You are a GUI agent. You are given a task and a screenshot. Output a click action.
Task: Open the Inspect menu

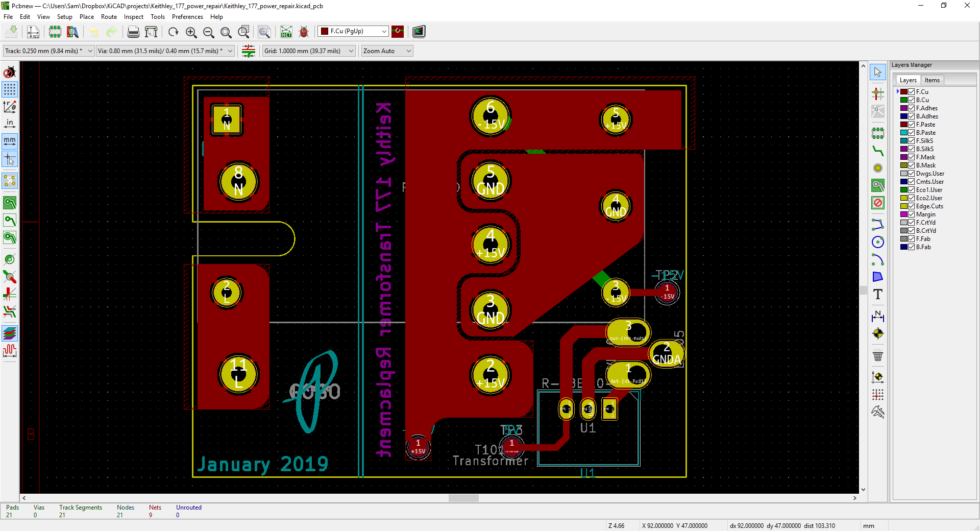coord(133,17)
